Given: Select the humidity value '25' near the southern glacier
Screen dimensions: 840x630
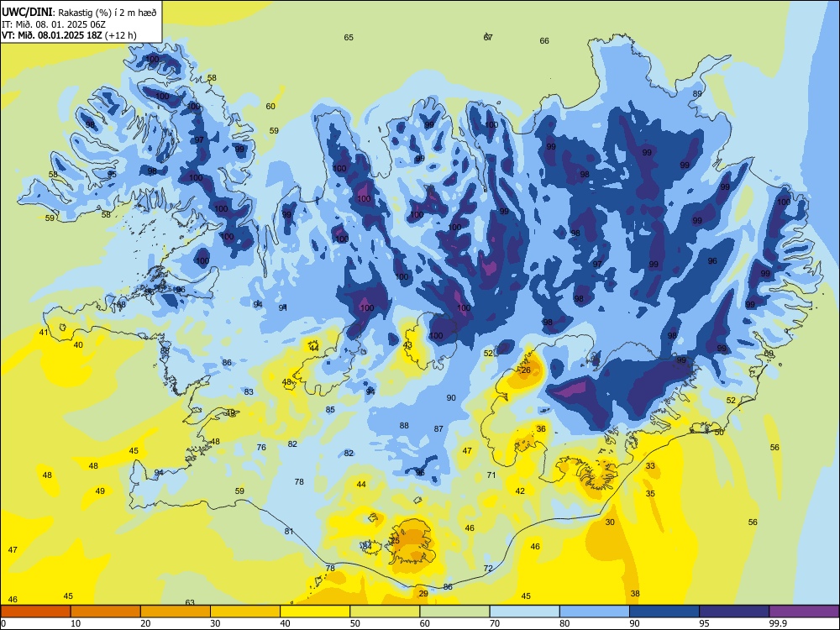Looking at the screenshot, I should click(x=396, y=540).
